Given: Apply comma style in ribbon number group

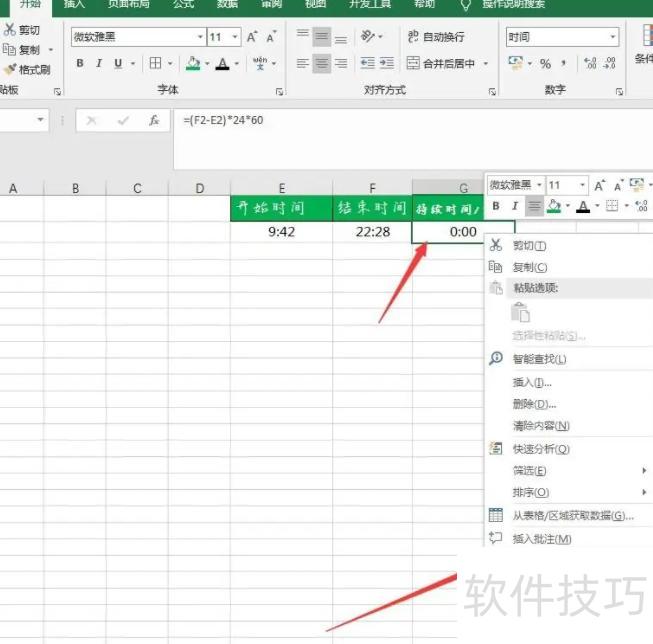Looking at the screenshot, I should pyautogui.click(x=563, y=64).
